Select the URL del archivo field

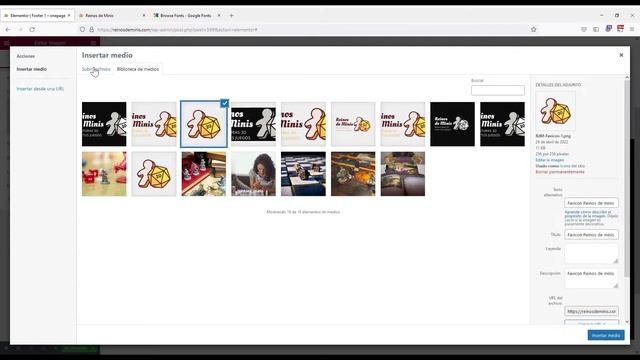(591, 311)
